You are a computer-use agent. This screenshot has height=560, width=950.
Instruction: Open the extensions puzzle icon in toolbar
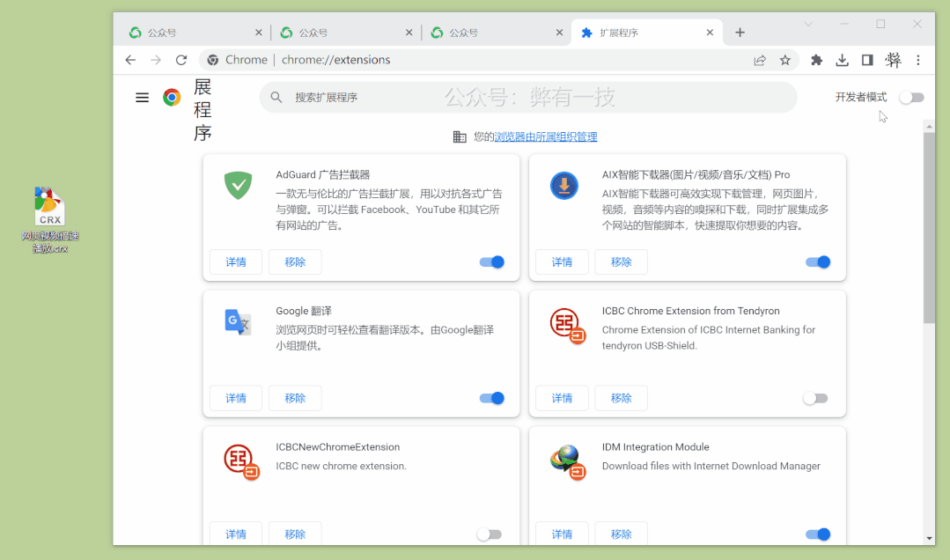[817, 60]
